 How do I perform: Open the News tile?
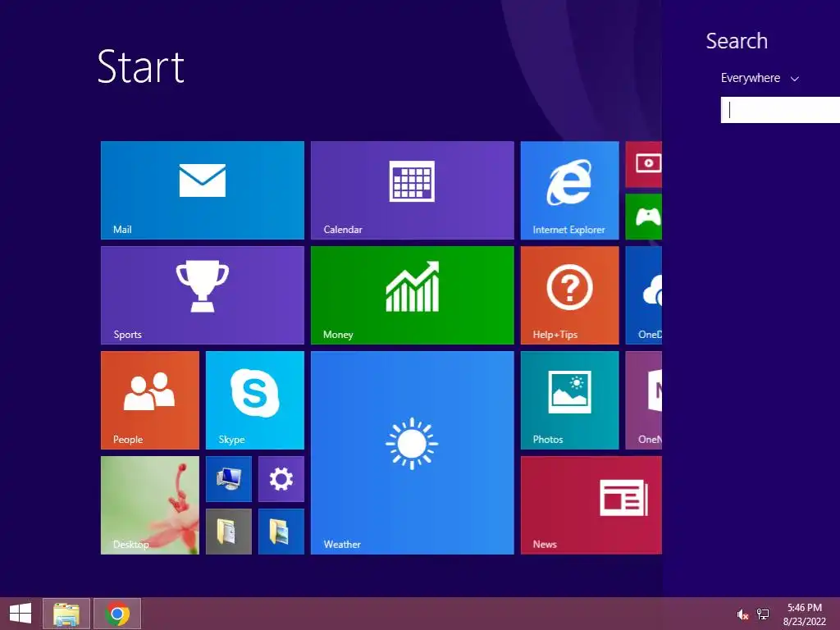click(x=591, y=505)
